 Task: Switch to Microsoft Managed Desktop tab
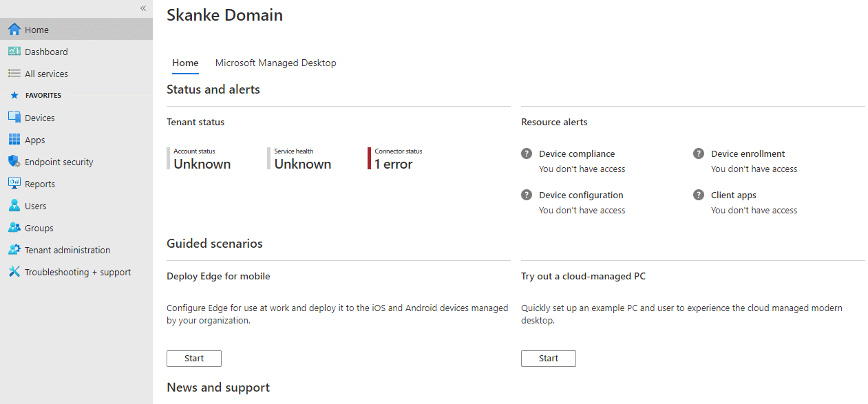275,63
